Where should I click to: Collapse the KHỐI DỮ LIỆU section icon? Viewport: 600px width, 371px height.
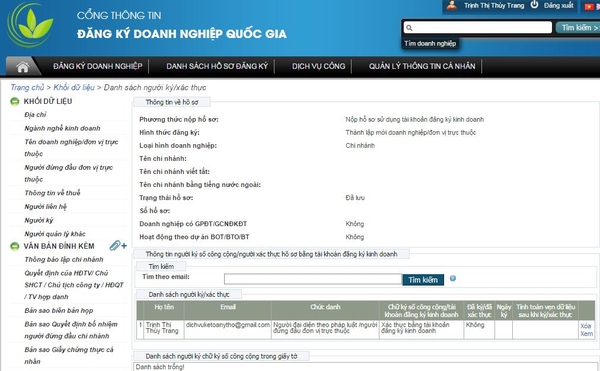click(x=15, y=101)
